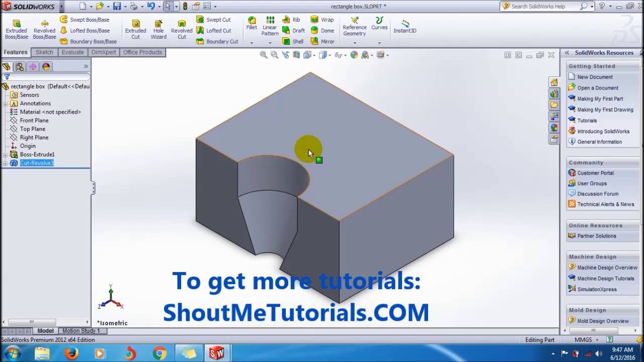
Task: Open the Motion Study 1 tab
Action: pyautogui.click(x=81, y=331)
